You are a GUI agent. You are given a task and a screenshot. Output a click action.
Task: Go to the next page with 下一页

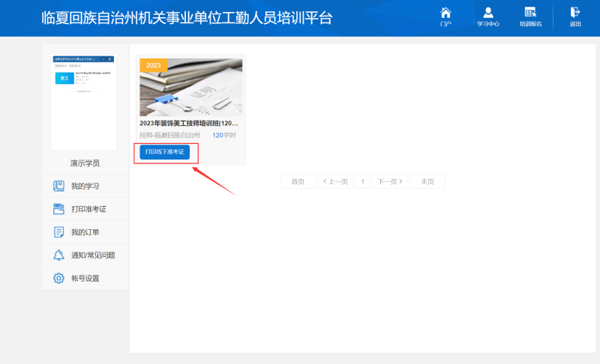tap(390, 181)
